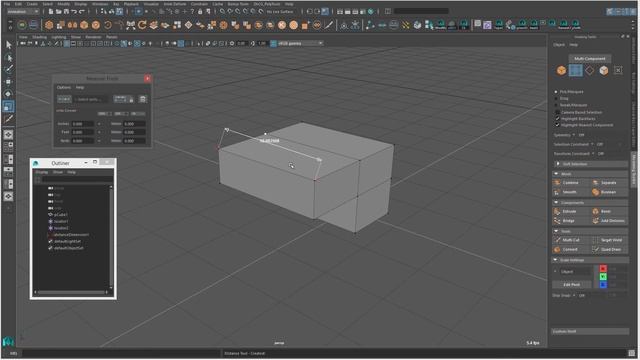Select distanceDimension1 in the Outliner

click(x=71, y=235)
